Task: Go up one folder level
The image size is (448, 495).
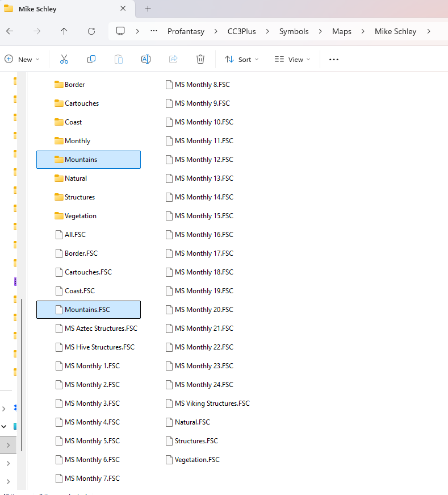Action: coord(64,31)
